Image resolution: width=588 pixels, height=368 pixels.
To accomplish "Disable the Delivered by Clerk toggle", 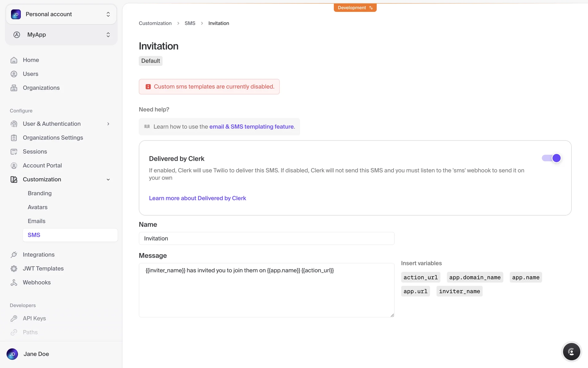I will [x=551, y=158].
